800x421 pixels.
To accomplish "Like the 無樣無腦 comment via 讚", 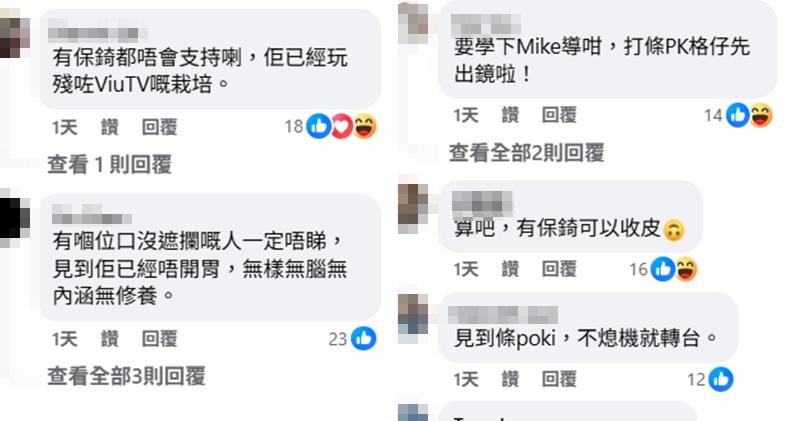I will [x=109, y=338].
